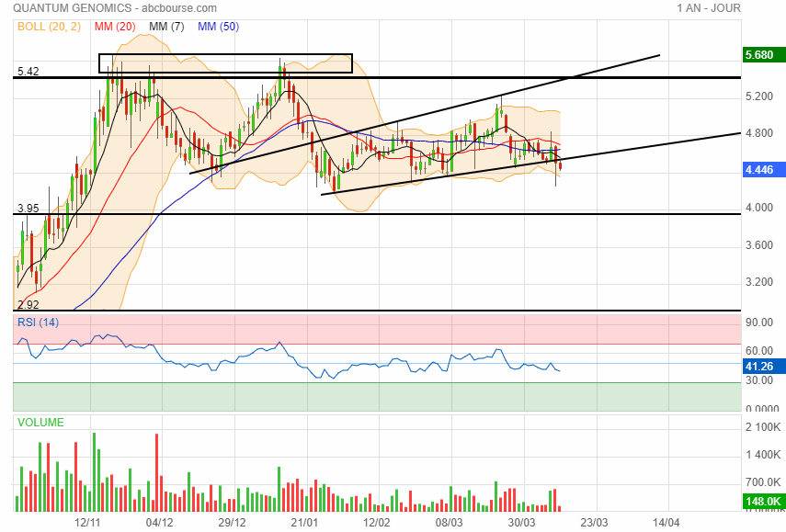
Task: Click the 4.800 price axis label
Action: 759,133
